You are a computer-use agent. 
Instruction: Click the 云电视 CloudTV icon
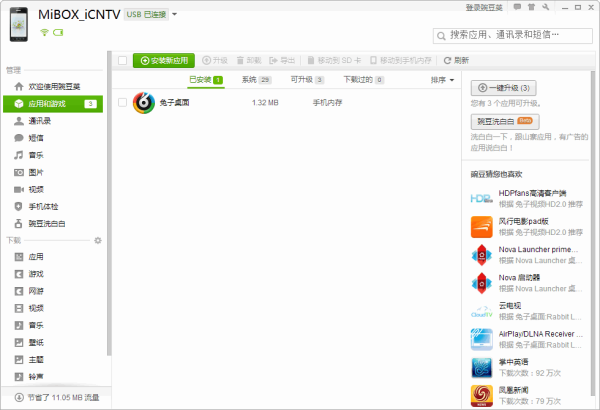click(x=482, y=311)
